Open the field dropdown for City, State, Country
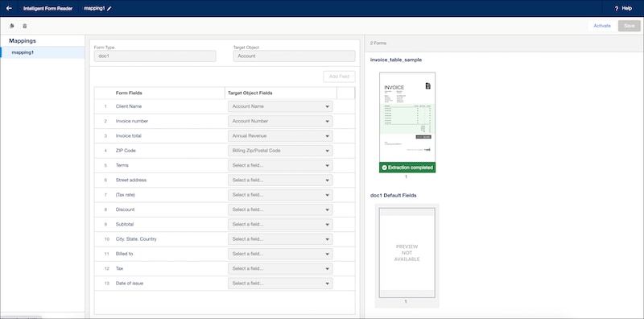644x319 pixels. 280,238
